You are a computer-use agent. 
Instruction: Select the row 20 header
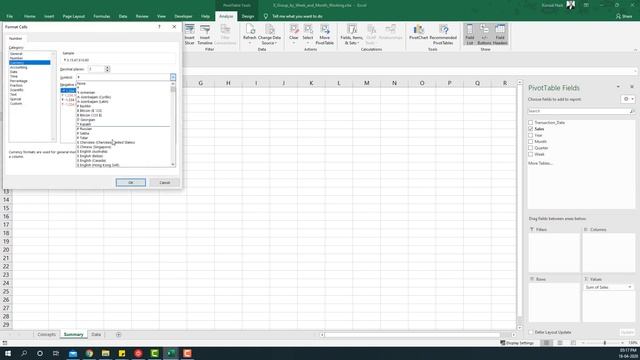pyautogui.click(x=6, y=250)
